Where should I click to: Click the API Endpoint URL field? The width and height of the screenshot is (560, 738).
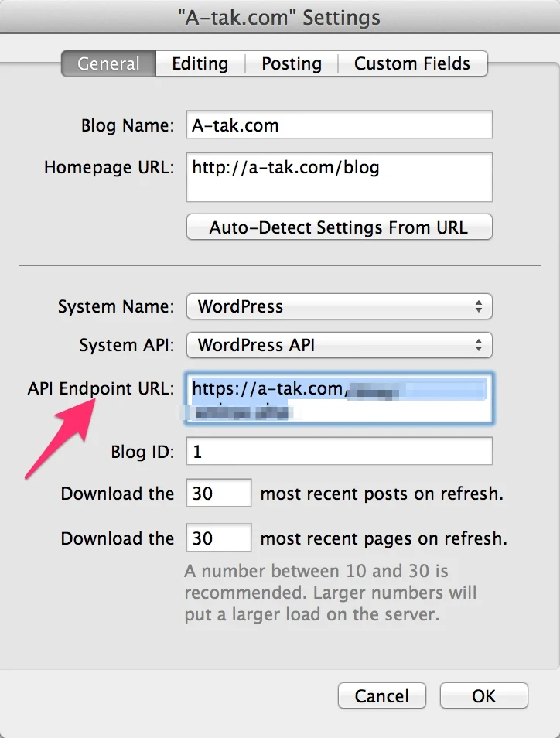[340, 398]
